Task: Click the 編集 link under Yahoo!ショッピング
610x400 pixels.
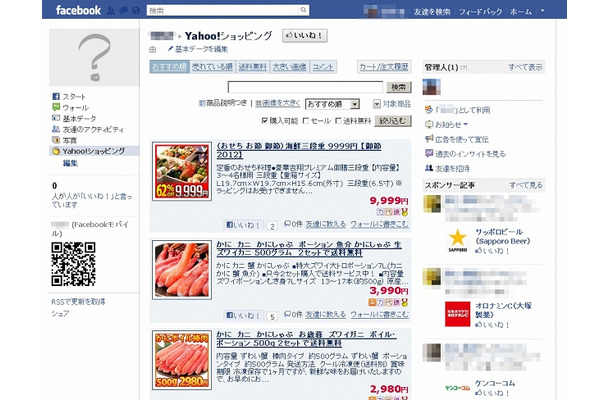Action: [x=70, y=163]
